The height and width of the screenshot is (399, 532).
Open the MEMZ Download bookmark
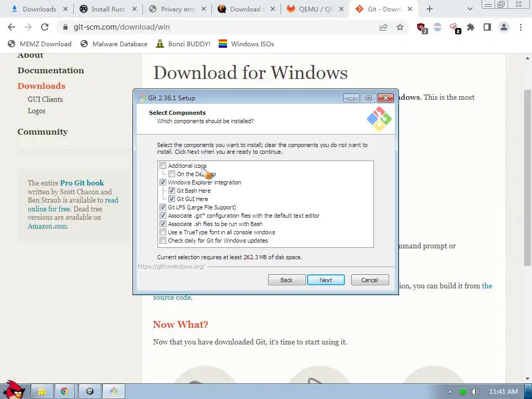point(39,44)
